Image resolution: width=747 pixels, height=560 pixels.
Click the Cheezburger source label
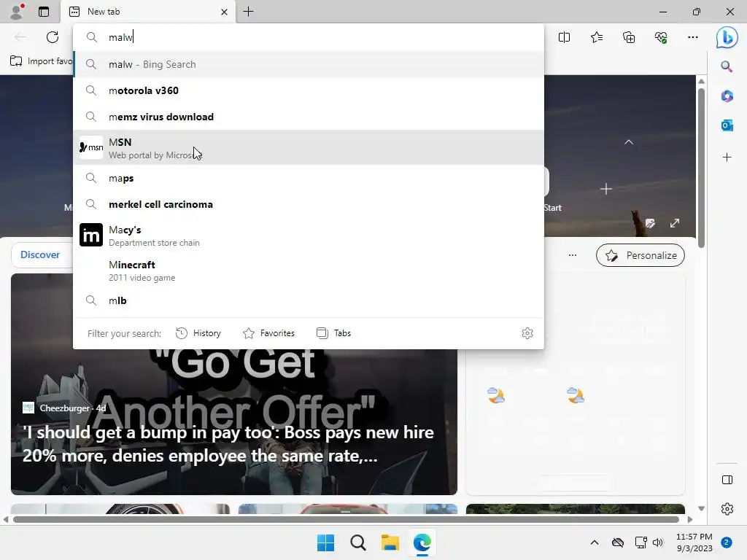64,408
